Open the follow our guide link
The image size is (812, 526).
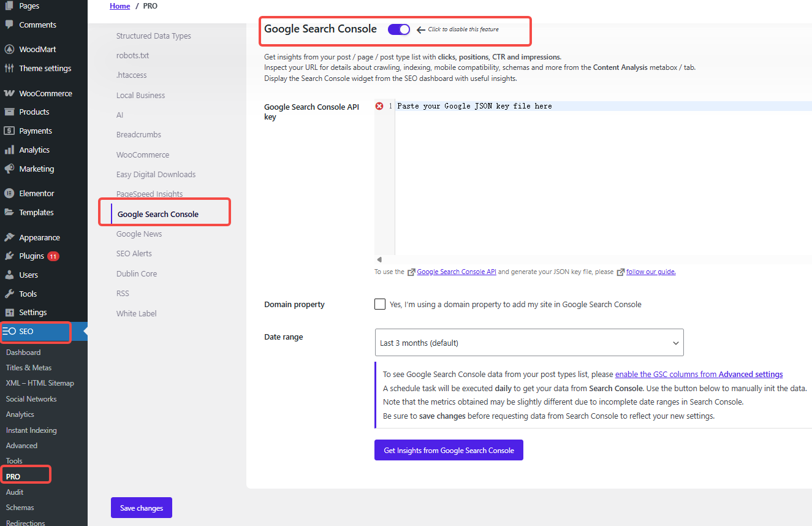pos(650,272)
